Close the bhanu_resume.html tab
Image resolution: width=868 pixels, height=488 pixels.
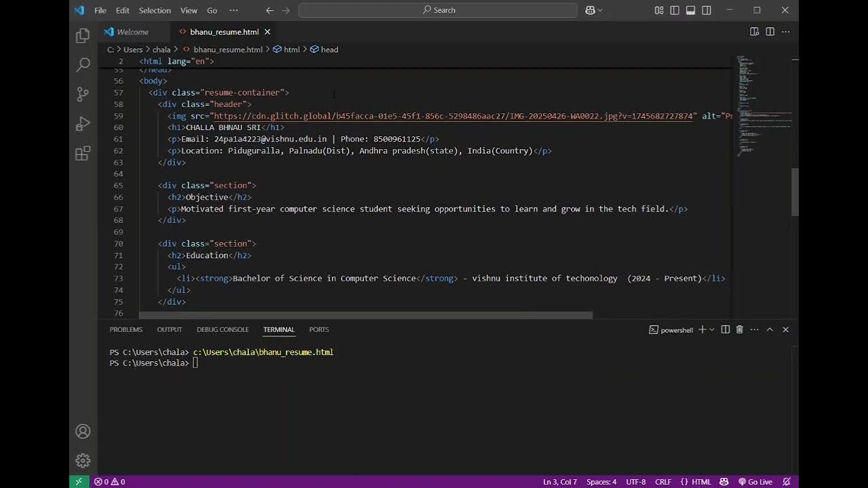point(267,32)
